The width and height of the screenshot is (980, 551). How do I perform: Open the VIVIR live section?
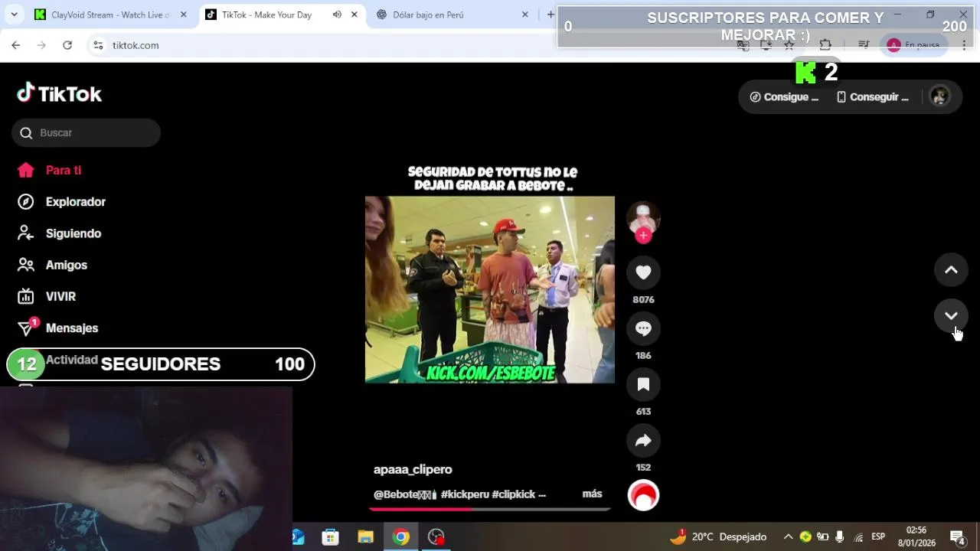[47, 296]
